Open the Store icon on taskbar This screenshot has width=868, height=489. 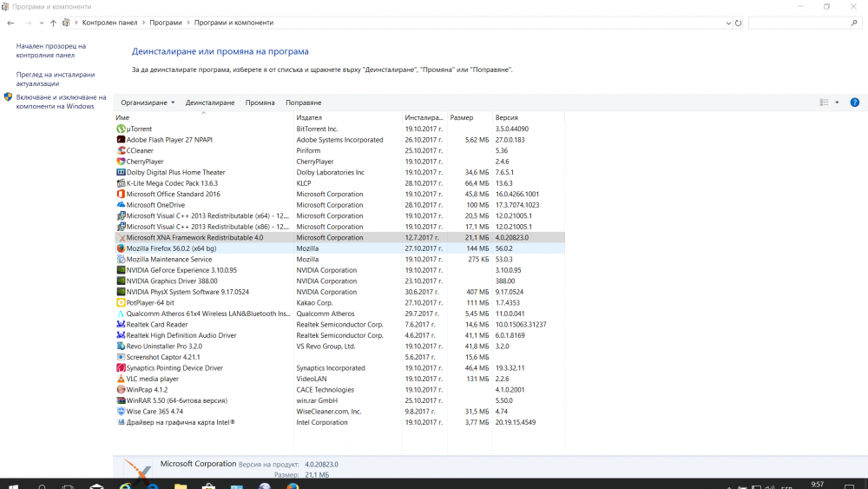[x=208, y=486]
